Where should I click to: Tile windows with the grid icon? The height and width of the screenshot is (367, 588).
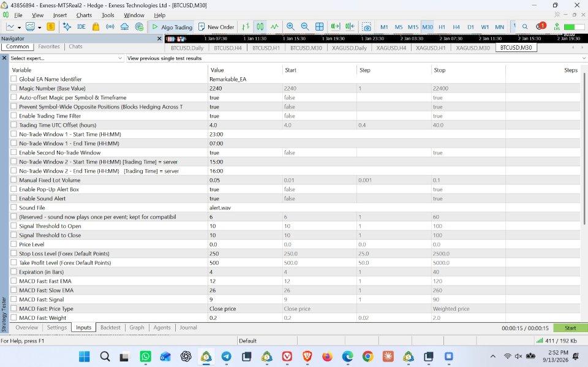click(x=319, y=26)
